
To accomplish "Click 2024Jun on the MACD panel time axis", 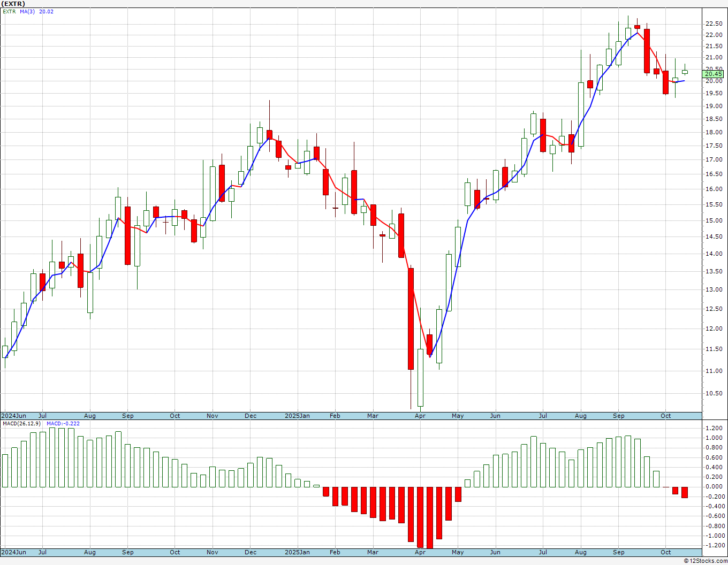I will [13, 552].
